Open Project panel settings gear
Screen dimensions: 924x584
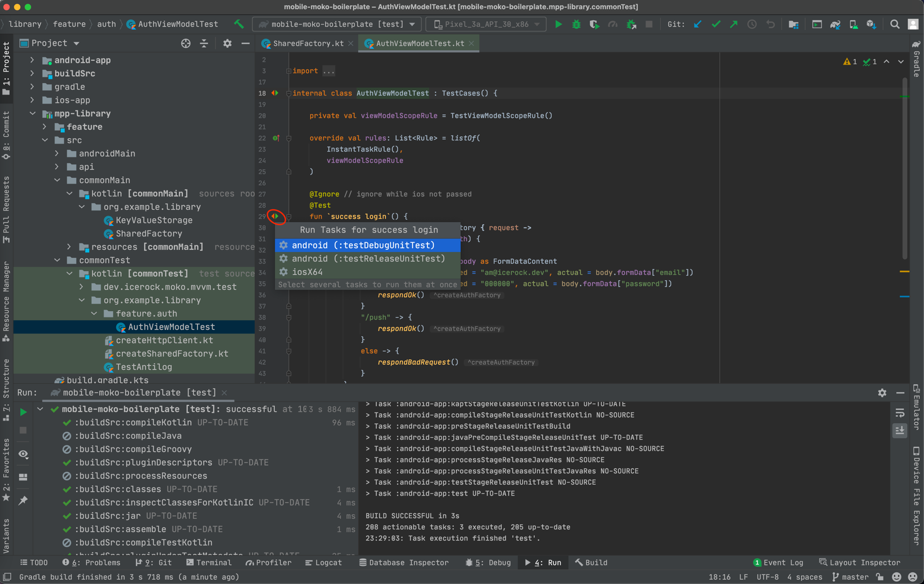(x=227, y=43)
